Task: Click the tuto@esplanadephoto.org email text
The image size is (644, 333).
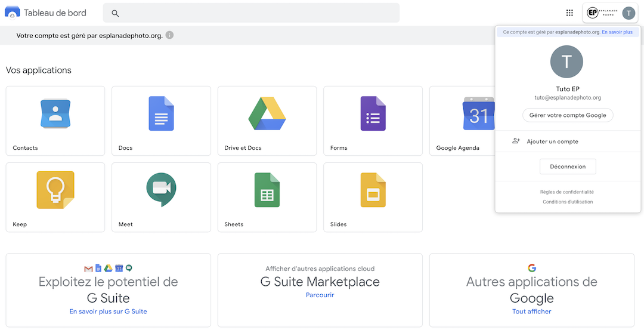Action: [568, 98]
